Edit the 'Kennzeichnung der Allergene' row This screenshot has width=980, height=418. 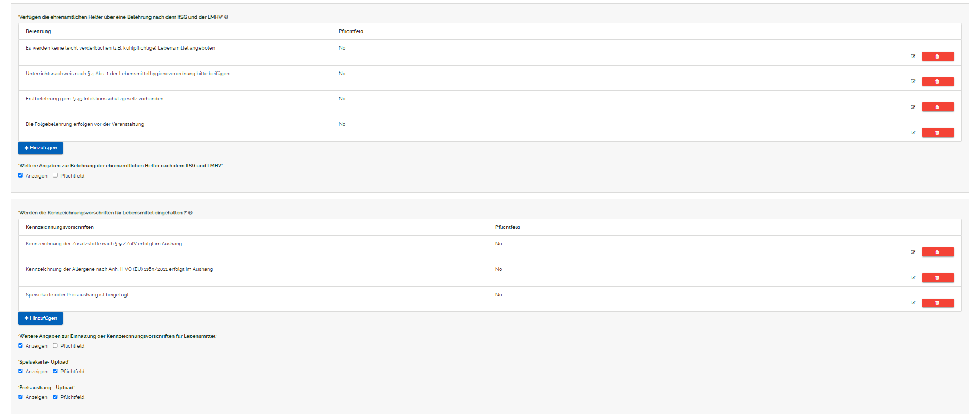(x=913, y=278)
